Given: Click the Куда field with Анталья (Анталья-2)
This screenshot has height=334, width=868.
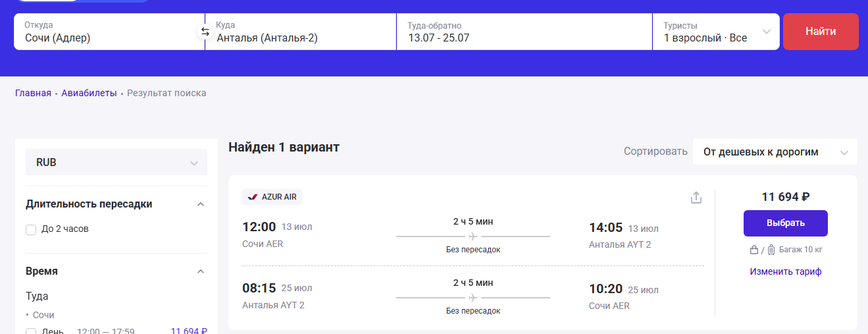Looking at the screenshot, I should point(301,32).
